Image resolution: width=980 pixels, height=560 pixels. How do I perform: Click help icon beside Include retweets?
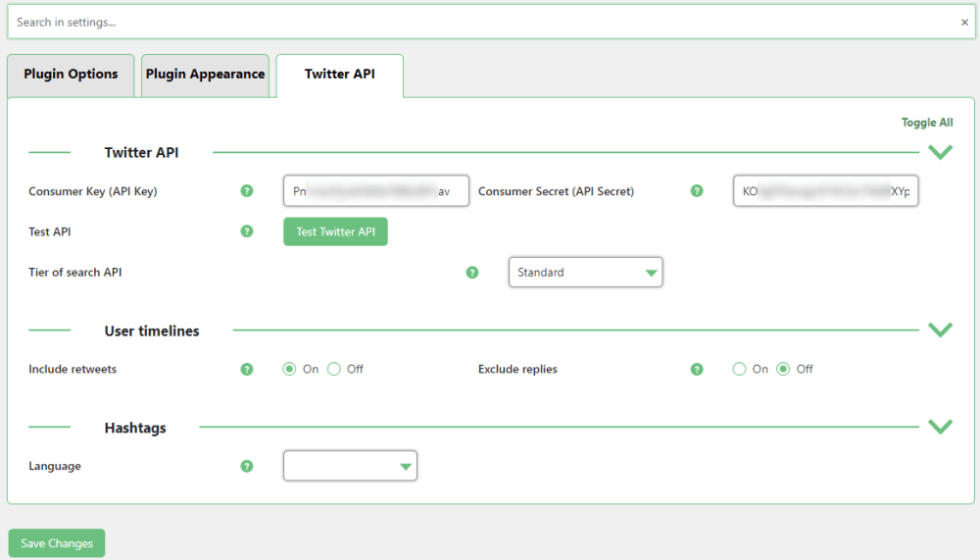click(247, 370)
